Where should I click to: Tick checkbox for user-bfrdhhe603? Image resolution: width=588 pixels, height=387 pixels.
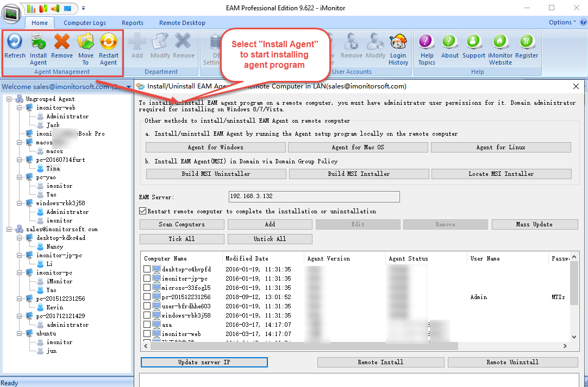[x=147, y=306]
